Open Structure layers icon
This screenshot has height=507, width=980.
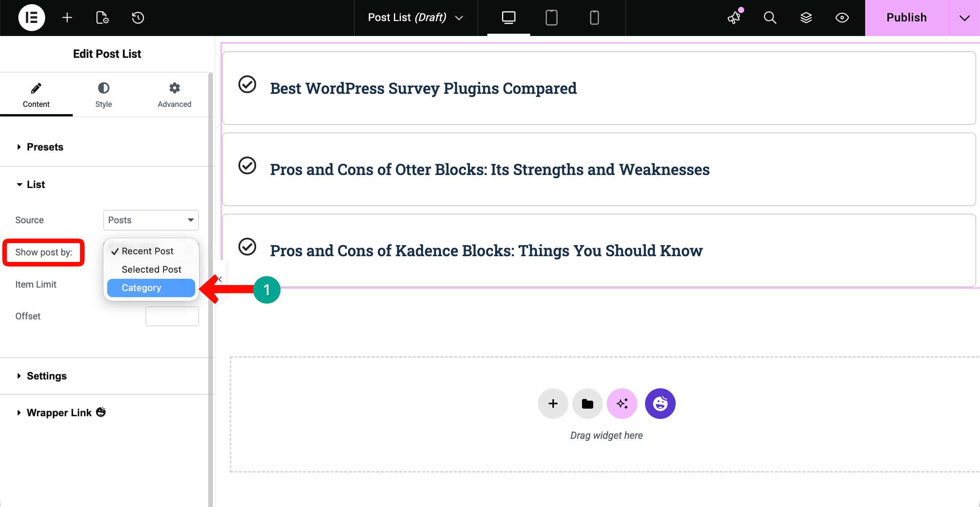(x=806, y=18)
